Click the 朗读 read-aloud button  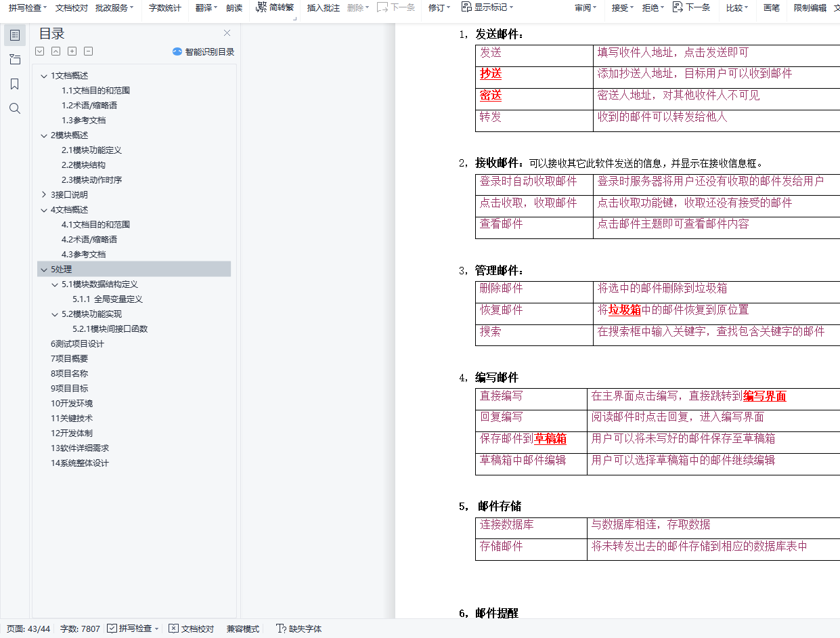[x=234, y=7]
